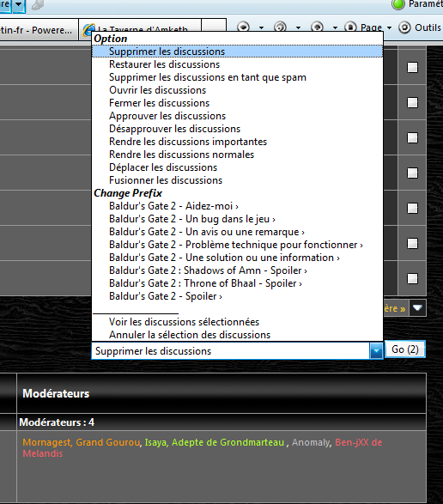This screenshot has height=504, width=443.
Task: Choose 'Fusionner les discussions'
Action: [x=237, y=180]
